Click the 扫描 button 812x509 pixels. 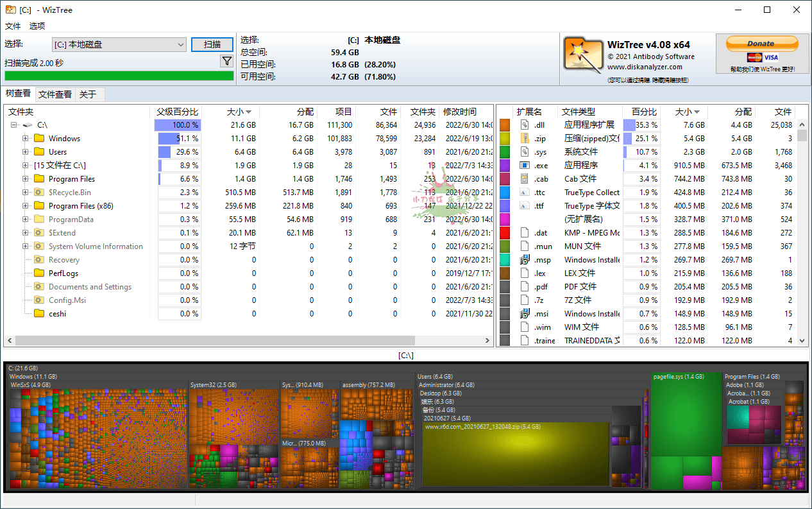(212, 44)
